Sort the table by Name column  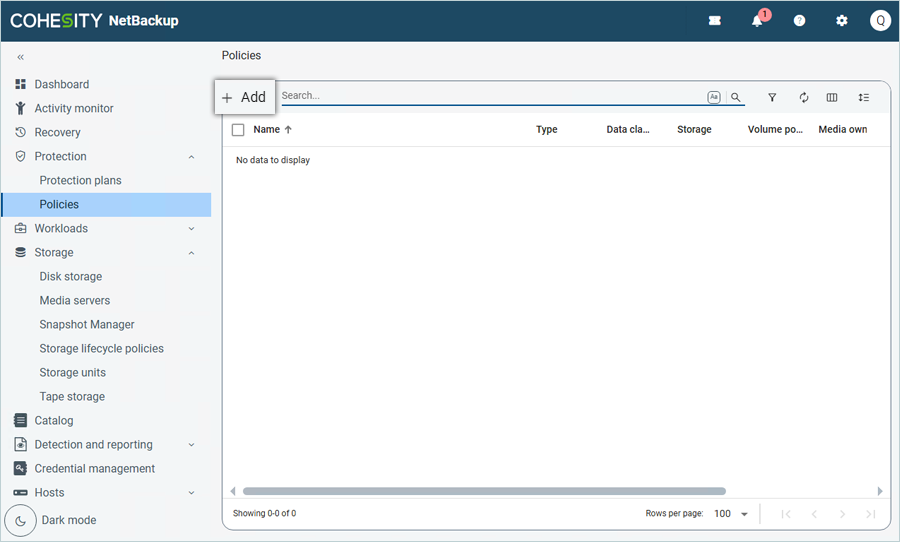coord(267,130)
